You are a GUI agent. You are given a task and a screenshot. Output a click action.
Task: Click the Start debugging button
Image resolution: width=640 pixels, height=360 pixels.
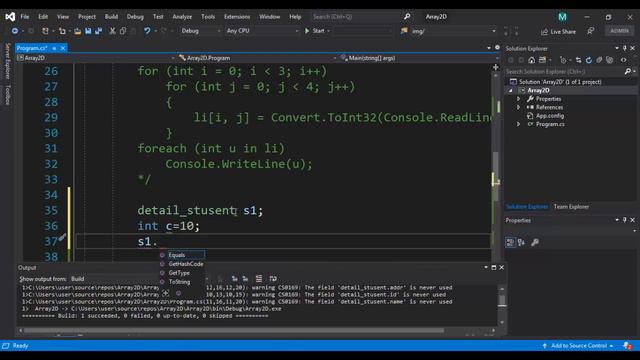point(315,31)
